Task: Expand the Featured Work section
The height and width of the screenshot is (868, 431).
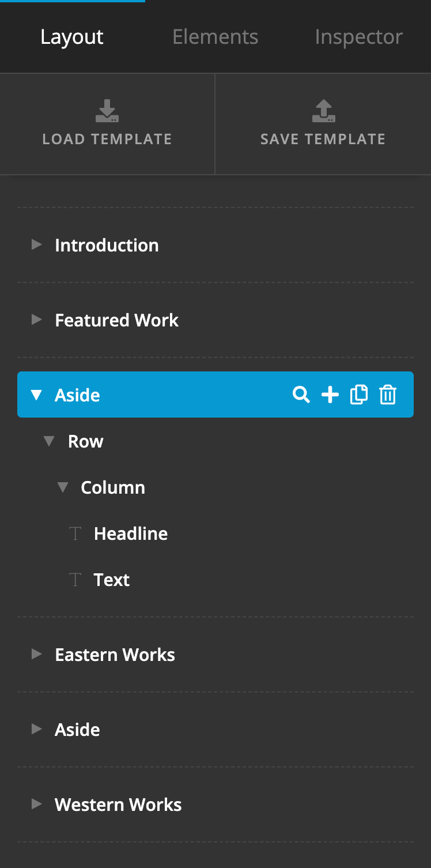Action: pos(36,320)
